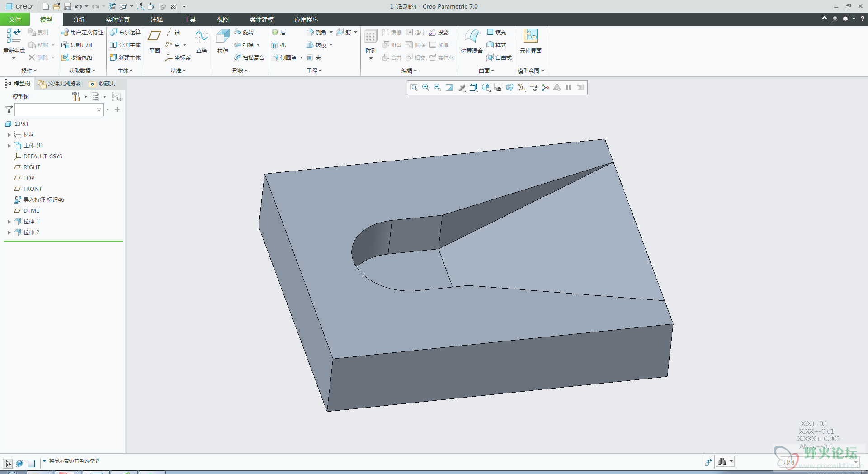Viewport: 868px width, 474px height.
Task: Open the 文件 (File) menu
Action: click(15, 19)
